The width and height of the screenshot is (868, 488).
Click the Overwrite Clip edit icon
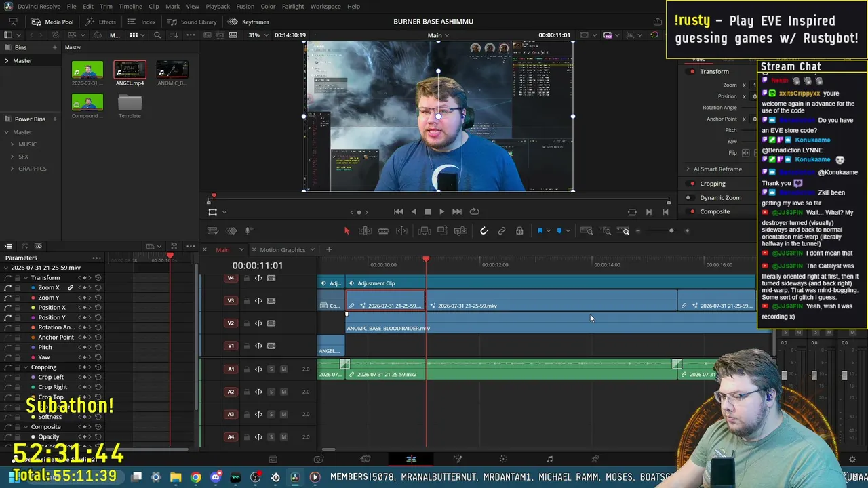click(x=442, y=231)
